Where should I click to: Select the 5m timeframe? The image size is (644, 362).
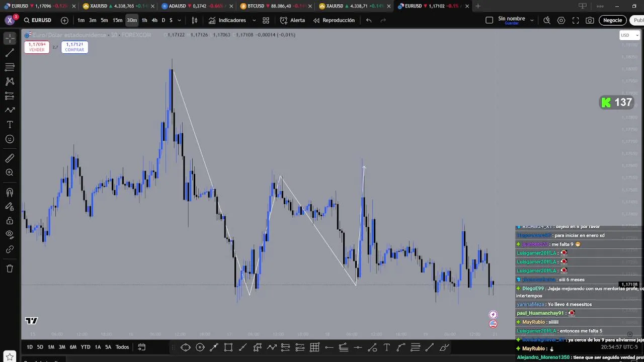click(x=104, y=20)
